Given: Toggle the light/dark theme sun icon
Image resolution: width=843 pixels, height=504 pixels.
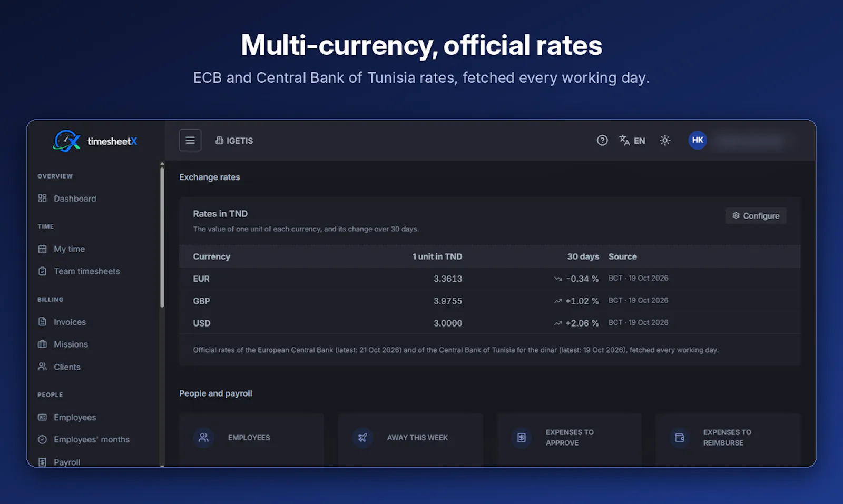Looking at the screenshot, I should [x=665, y=141].
